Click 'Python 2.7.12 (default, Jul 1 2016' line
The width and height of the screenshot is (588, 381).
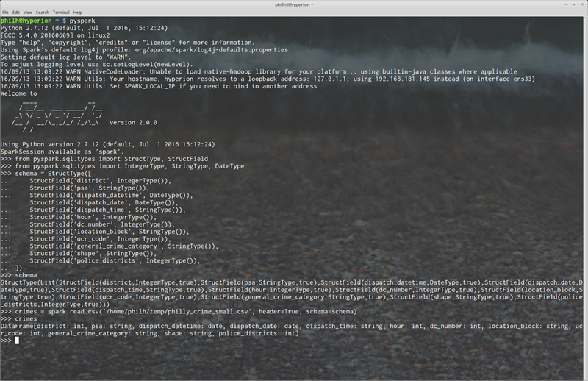click(84, 28)
